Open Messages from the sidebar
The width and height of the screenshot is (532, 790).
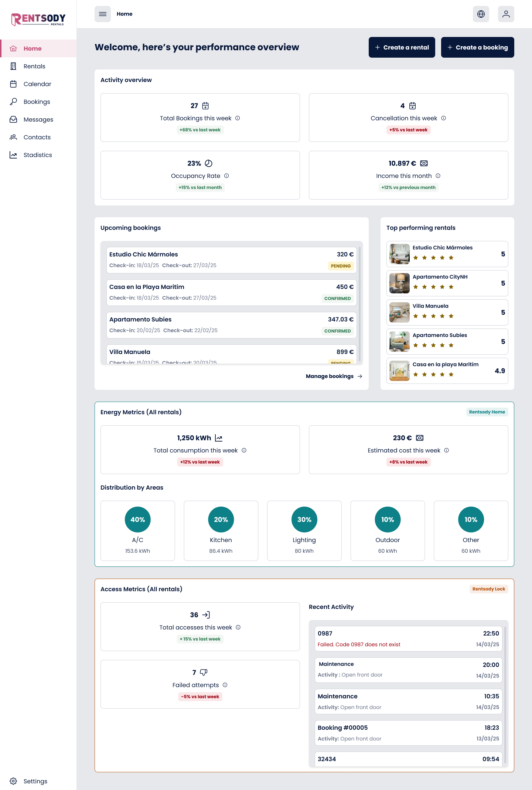click(38, 120)
